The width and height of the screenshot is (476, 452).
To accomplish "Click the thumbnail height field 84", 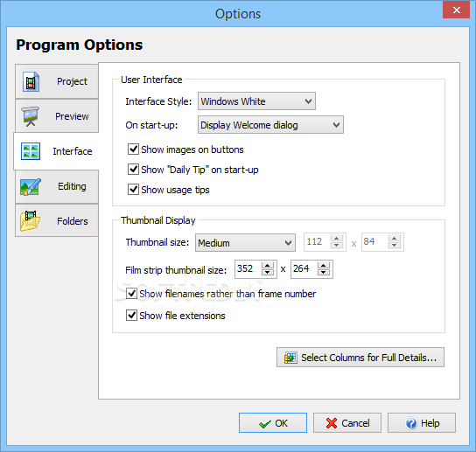I will (374, 242).
